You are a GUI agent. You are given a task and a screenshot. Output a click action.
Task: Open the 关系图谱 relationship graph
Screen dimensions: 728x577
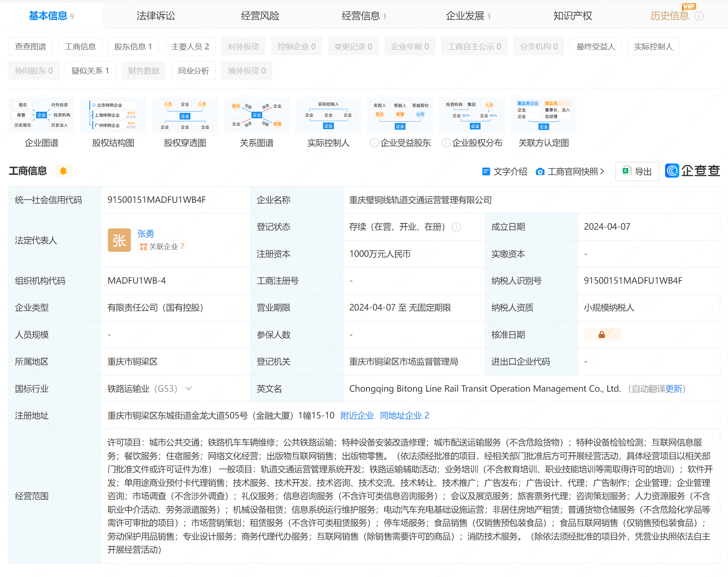[256, 115]
